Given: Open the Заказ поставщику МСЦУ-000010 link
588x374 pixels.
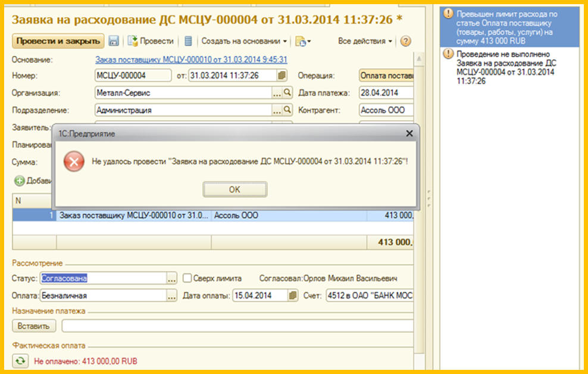Looking at the screenshot, I should tap(191, 59).
